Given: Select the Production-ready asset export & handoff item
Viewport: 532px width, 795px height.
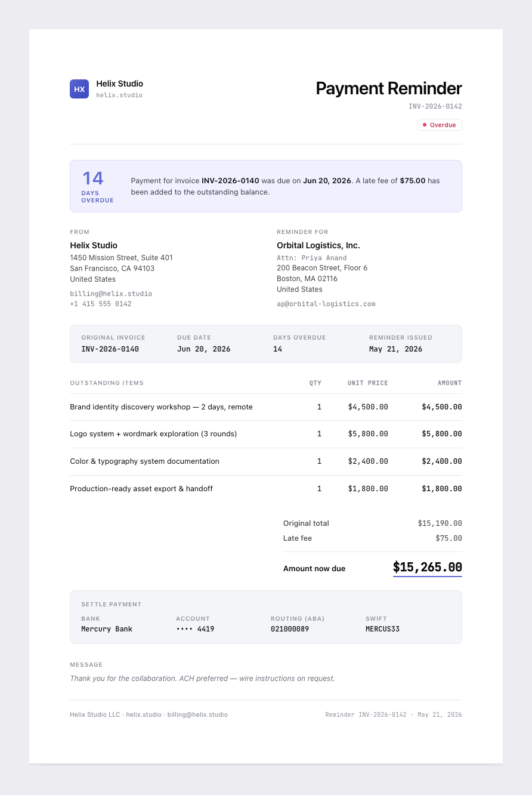Looking at the screenshot, I should [x=141, y=489].
